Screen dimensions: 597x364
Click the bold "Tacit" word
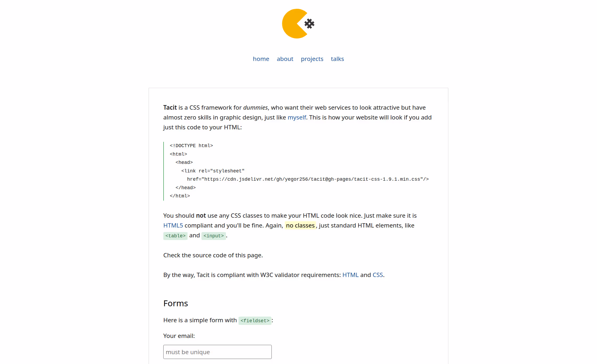(170, 107)
